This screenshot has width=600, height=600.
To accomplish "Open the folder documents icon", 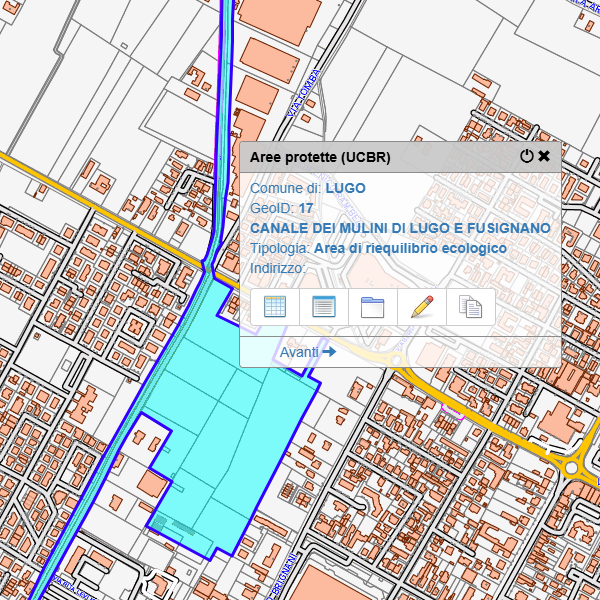I will tap(372, 307).
